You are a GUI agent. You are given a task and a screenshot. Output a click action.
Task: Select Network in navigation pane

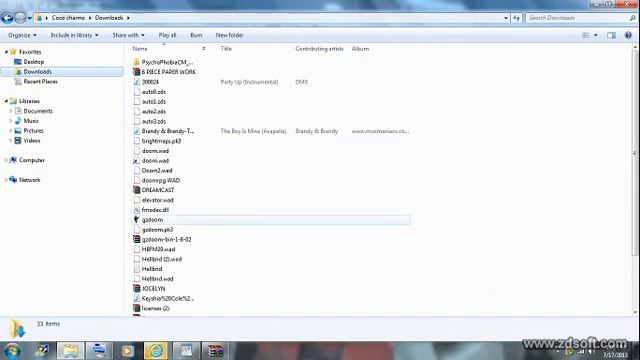(x=29, y=180)
